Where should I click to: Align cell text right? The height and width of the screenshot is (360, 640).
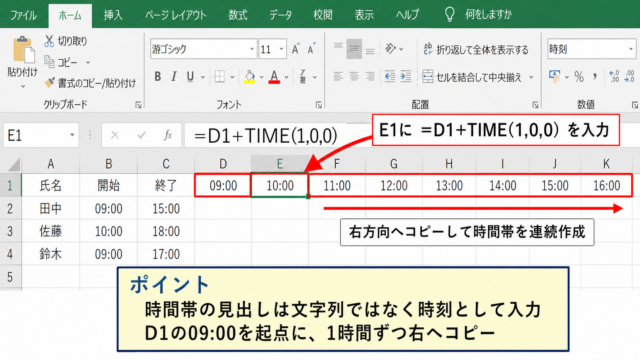(370, 76)
